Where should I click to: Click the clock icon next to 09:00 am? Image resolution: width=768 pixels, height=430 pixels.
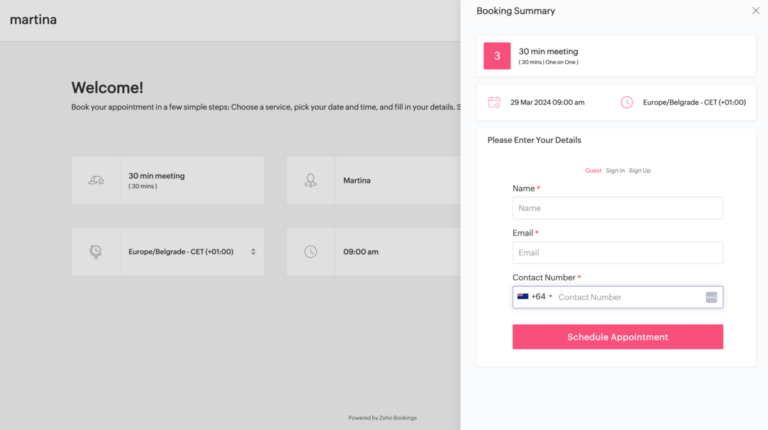click(311, 252)
